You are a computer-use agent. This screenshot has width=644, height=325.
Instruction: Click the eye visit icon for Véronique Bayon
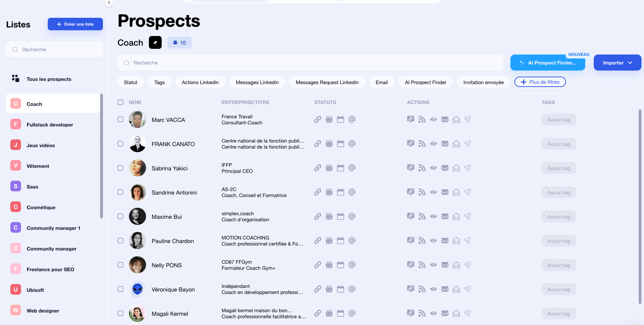(x=433, y=289)
